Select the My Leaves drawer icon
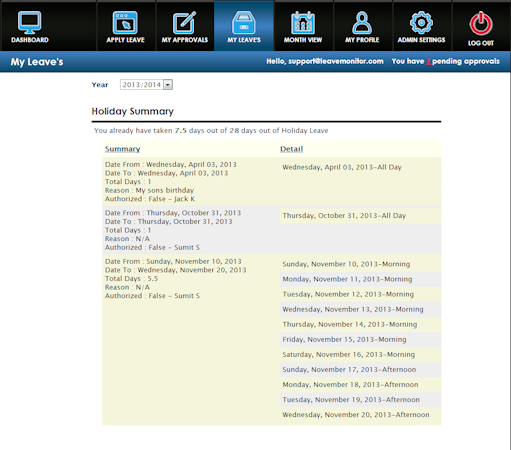 coord(244,22)
